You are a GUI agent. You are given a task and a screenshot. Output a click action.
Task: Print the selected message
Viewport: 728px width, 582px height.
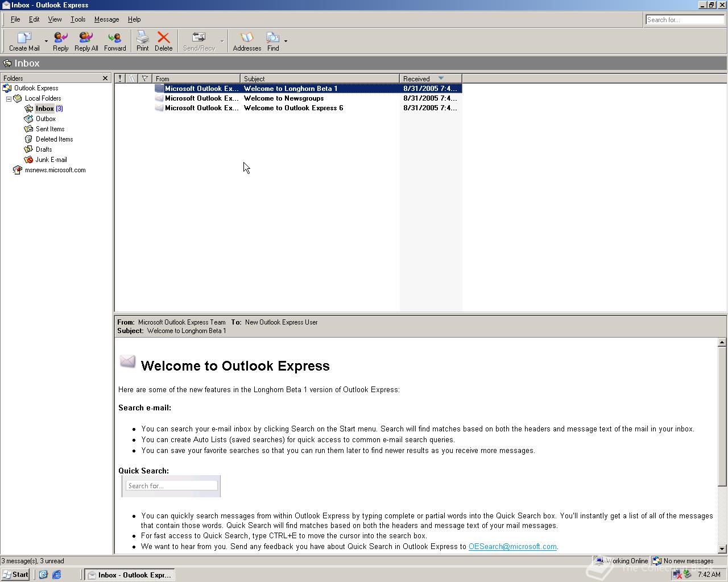click(x=142, y=41)
